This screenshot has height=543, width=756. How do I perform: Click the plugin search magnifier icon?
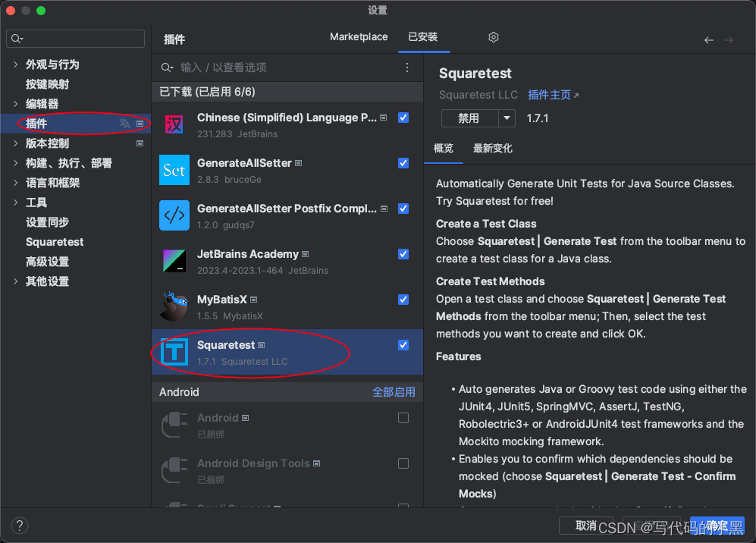pos(167,67)
